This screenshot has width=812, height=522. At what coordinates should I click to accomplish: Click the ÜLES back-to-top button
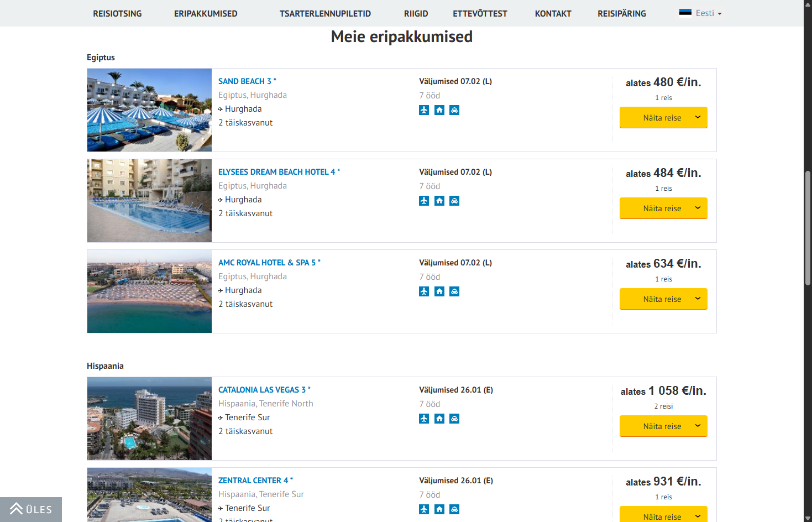click(x=31, y=509)
